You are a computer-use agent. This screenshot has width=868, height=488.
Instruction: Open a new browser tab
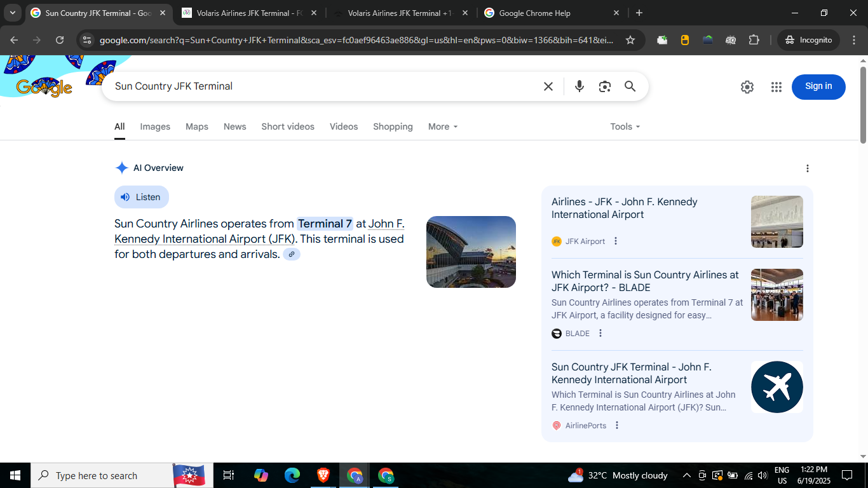pos(639,13)
